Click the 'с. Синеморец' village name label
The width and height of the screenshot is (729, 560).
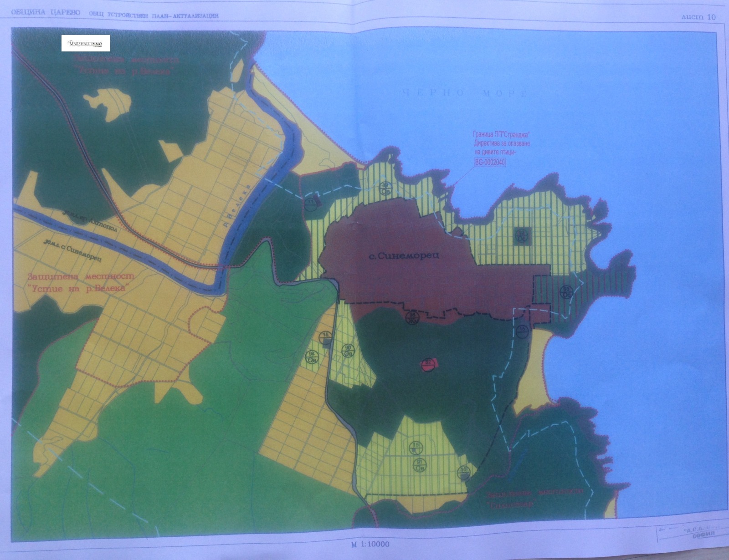pos(404,256)
